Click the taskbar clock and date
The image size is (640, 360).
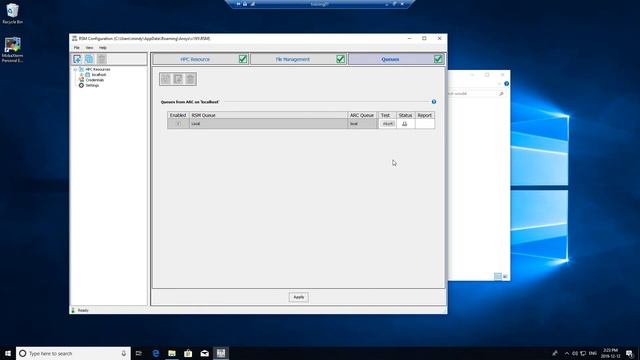point(610,353)
